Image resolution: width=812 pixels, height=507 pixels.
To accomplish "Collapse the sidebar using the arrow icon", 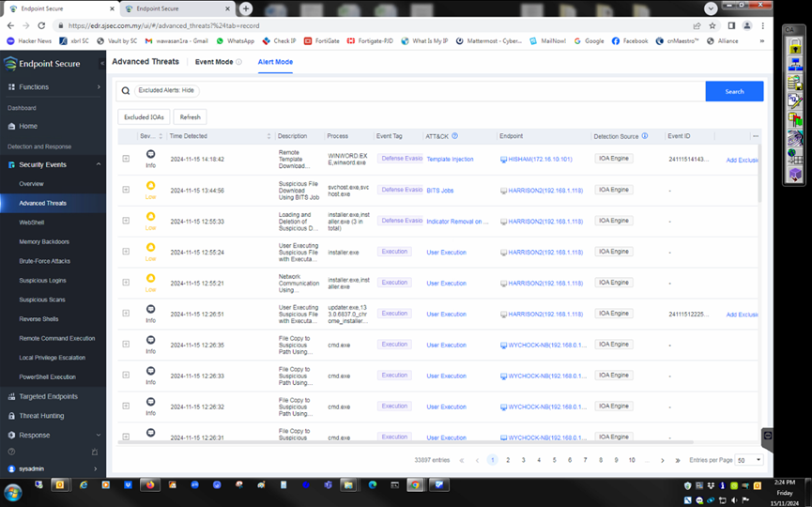I will point(102,64).
